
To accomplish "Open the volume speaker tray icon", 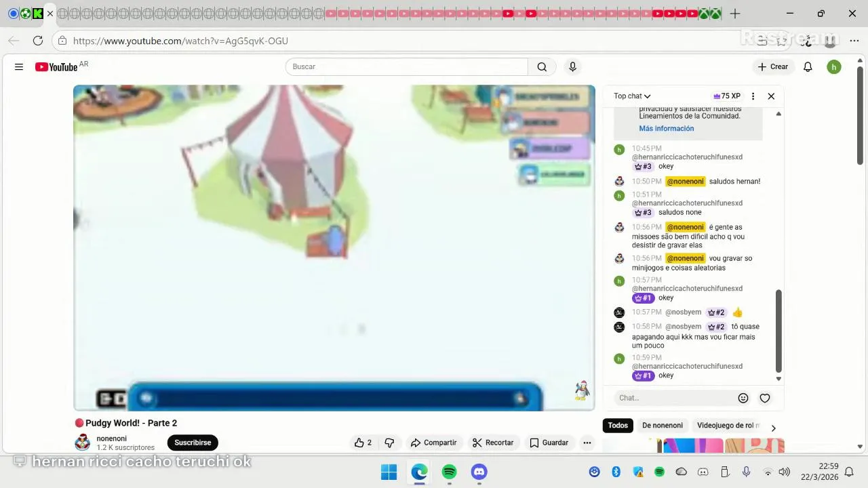I will (785, 472).
